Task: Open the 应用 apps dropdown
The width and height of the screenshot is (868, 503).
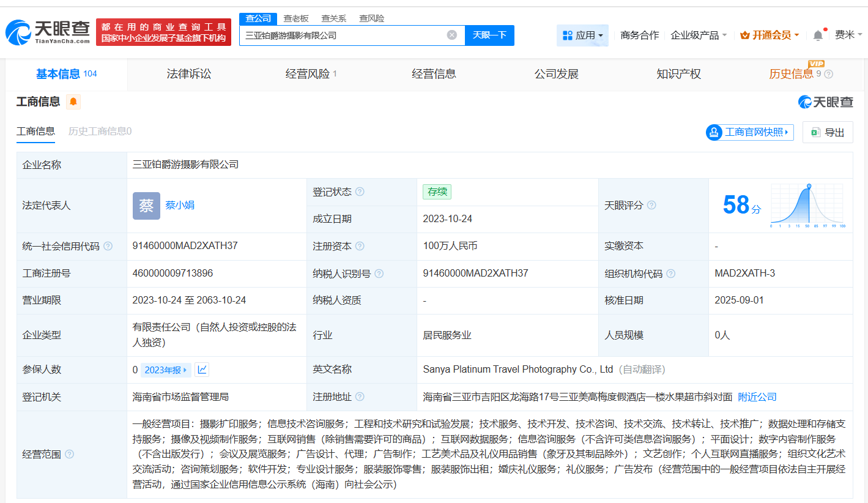Action: click(582, 35)
